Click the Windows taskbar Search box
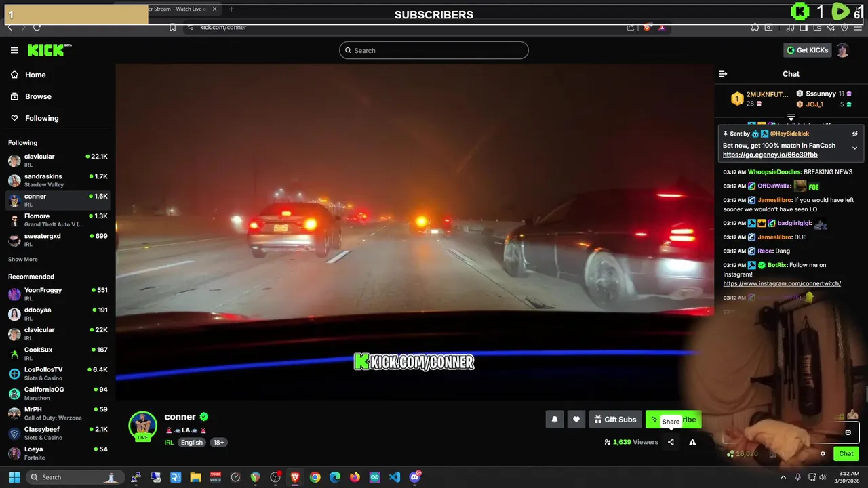The width and height of the screenshot is (868, 488). [75, 477]
